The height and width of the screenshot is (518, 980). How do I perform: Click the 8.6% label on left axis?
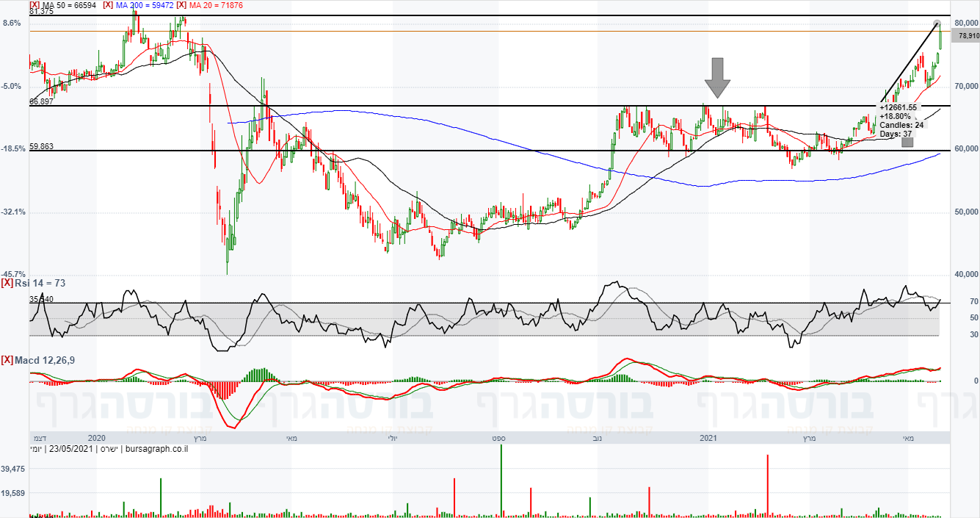click(12, 23)
